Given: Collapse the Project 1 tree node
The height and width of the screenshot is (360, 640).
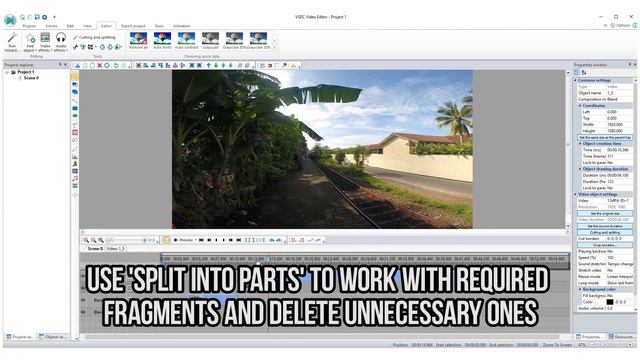Looking at the screenshot, I should pyautogui.click(x=7, y=72).
